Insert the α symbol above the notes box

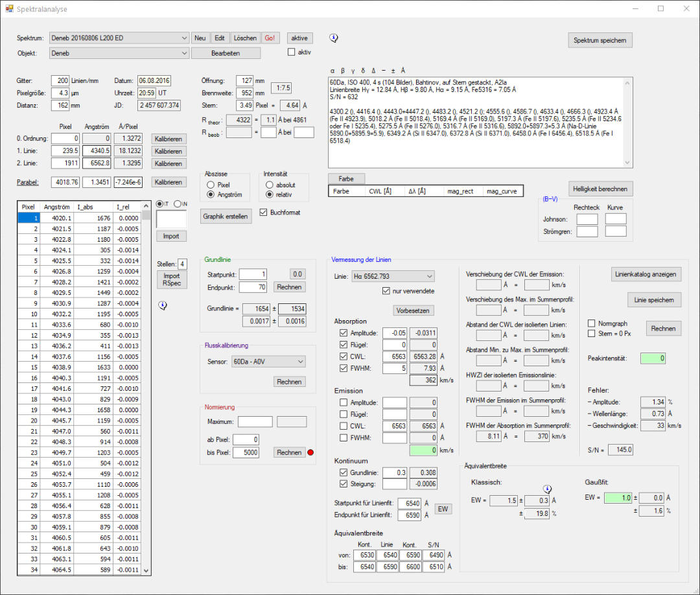(x=332, y=70)
